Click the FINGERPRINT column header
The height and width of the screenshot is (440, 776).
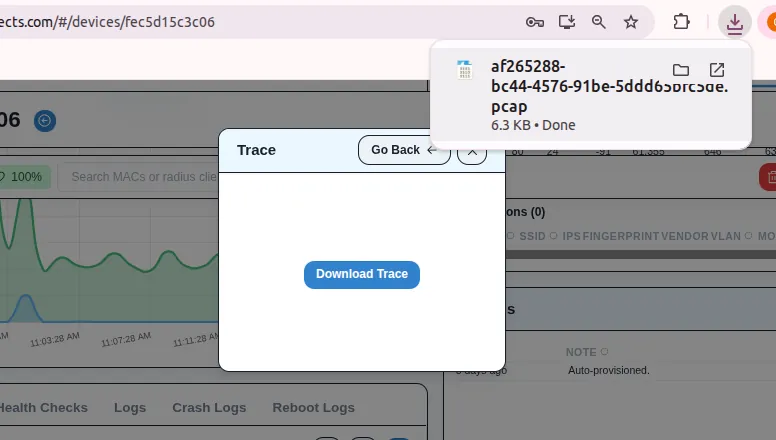(621, 237)
